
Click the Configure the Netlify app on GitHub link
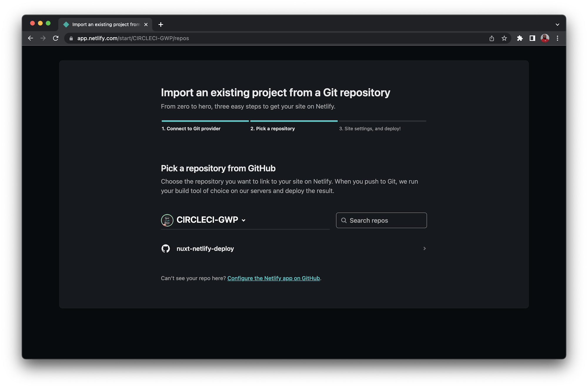point(274,278)
